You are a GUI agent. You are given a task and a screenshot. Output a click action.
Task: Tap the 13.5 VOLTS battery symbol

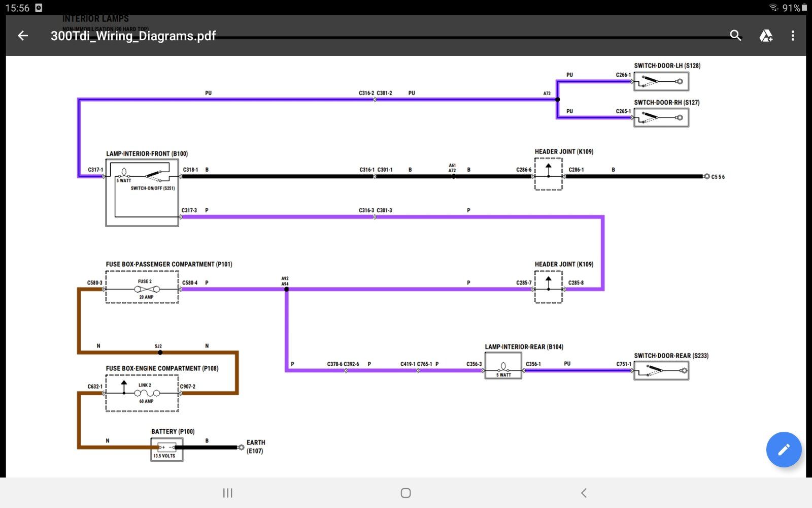[x=167, y=449]
